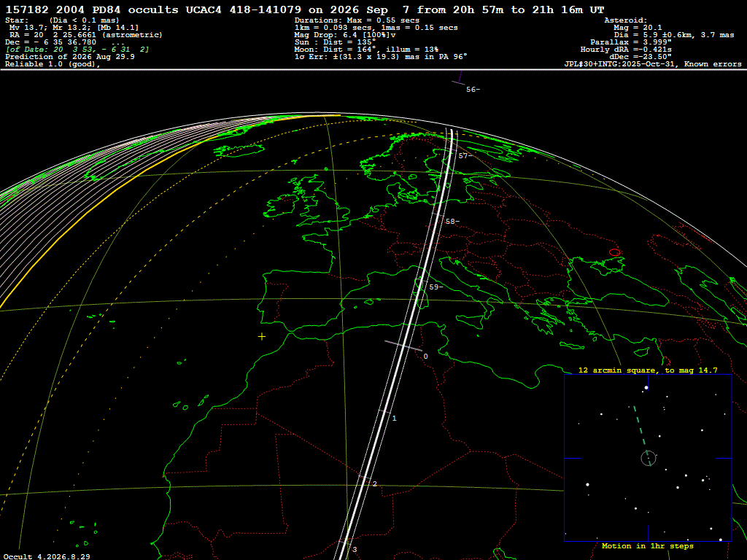The height and width of the screenshot is (560, 747).
Task: Click the 57 minute marker on path
Action: [465, 156]
